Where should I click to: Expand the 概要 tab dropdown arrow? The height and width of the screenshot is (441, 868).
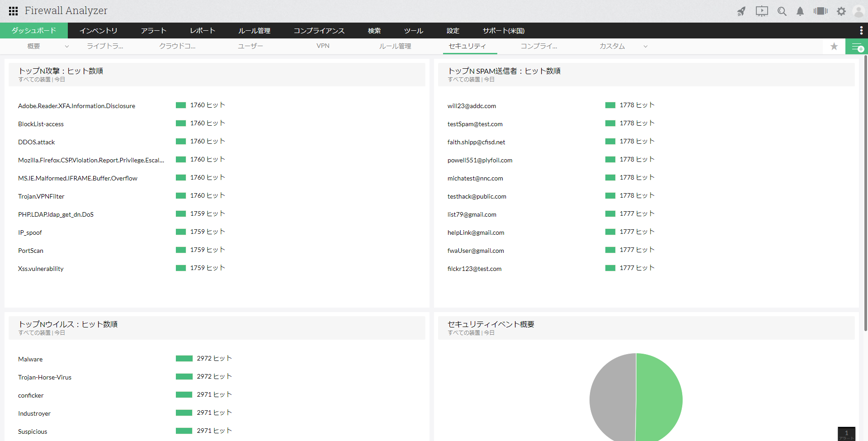pos(67,46)
